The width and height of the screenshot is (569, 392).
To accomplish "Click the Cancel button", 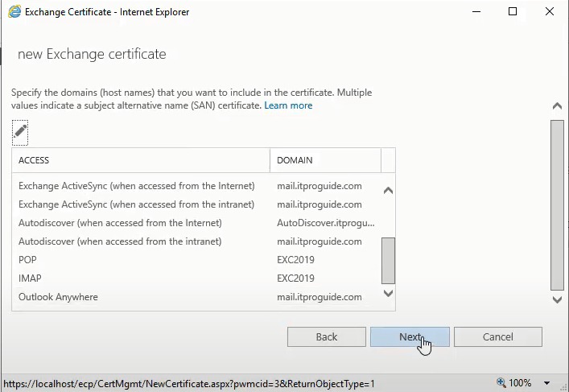I will pos(498,336).
